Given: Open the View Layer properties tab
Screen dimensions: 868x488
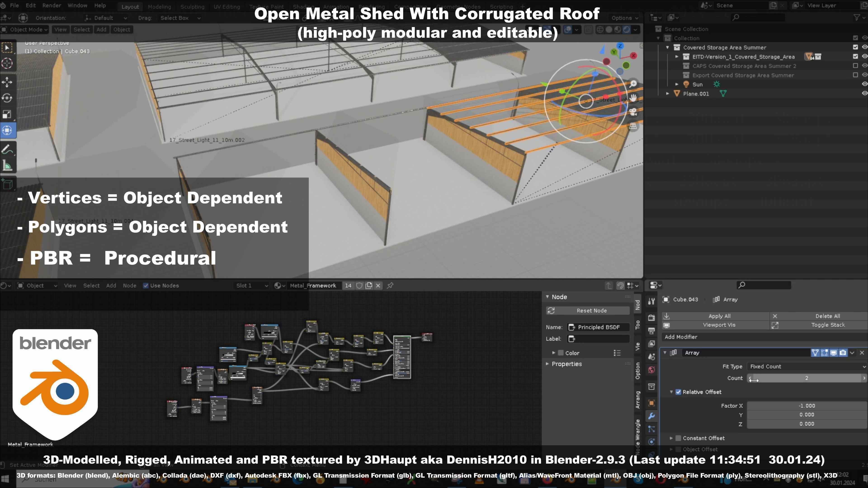Looking at the screenshot, I should pos(651,343).
